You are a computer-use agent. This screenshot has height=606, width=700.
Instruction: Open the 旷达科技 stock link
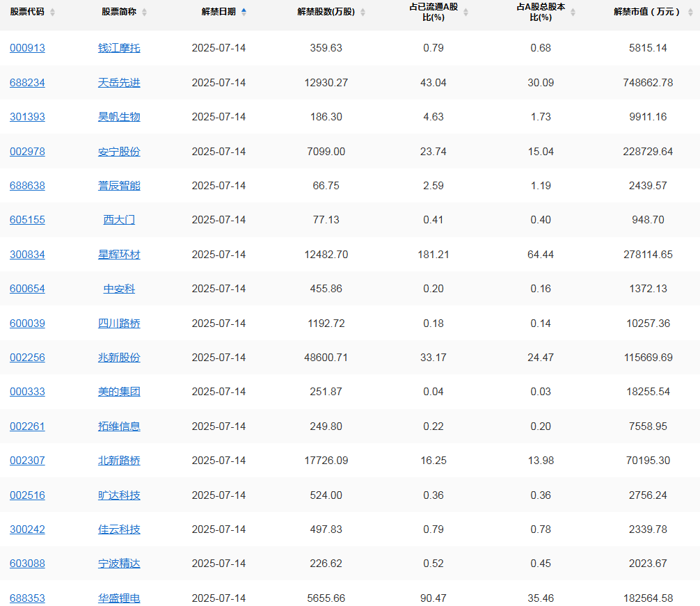(x=119, y=495)
